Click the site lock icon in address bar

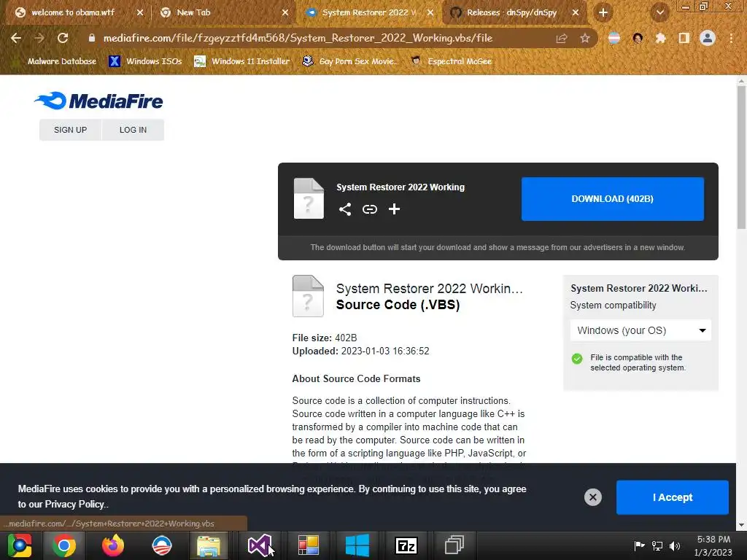pyautogui.click(x=91, y=38)
